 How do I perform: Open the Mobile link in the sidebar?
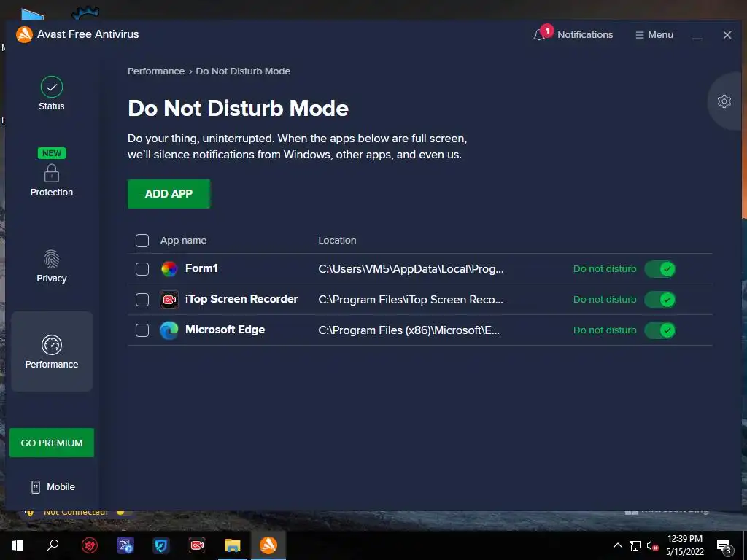(53, 486)
